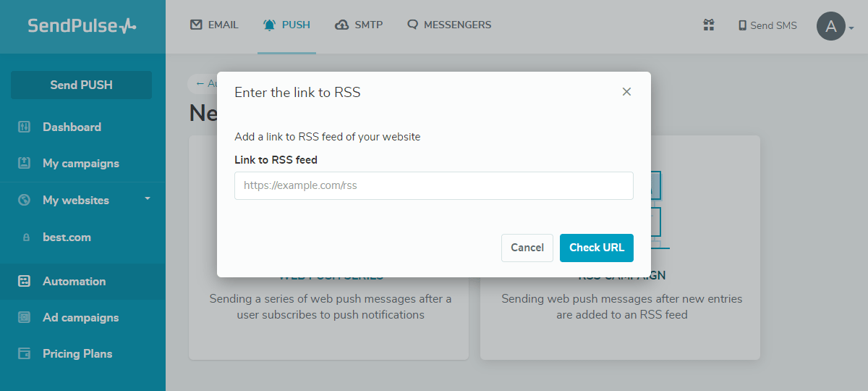Click the Send SMS link
Image resolution: width=868 pixels, height=391 pixels.
pos(767,26)
